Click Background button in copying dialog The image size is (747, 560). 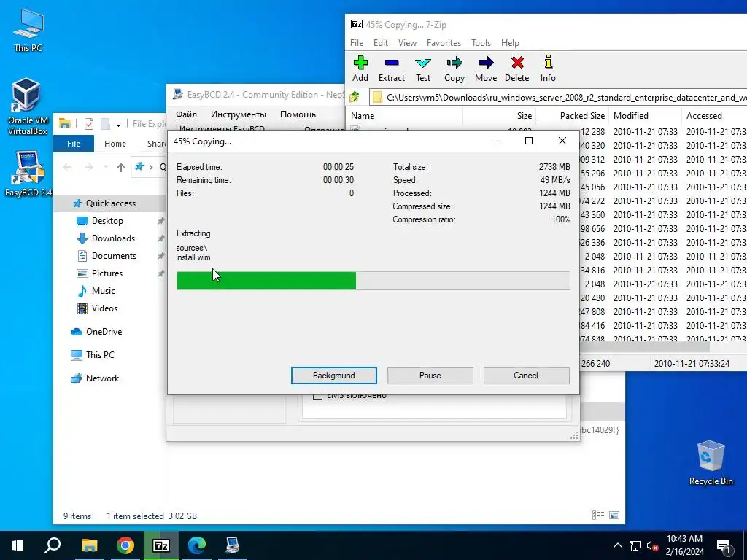334,376
